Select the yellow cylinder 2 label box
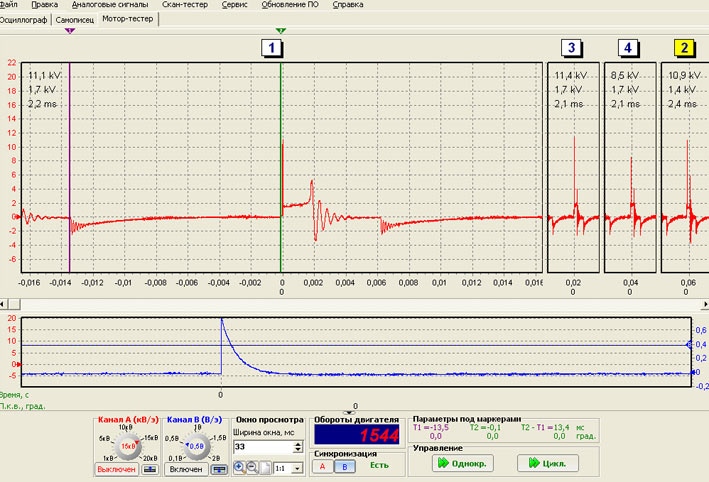Image resolution: width=709 pixels, height=482 pixels. [x=685, y=47]
